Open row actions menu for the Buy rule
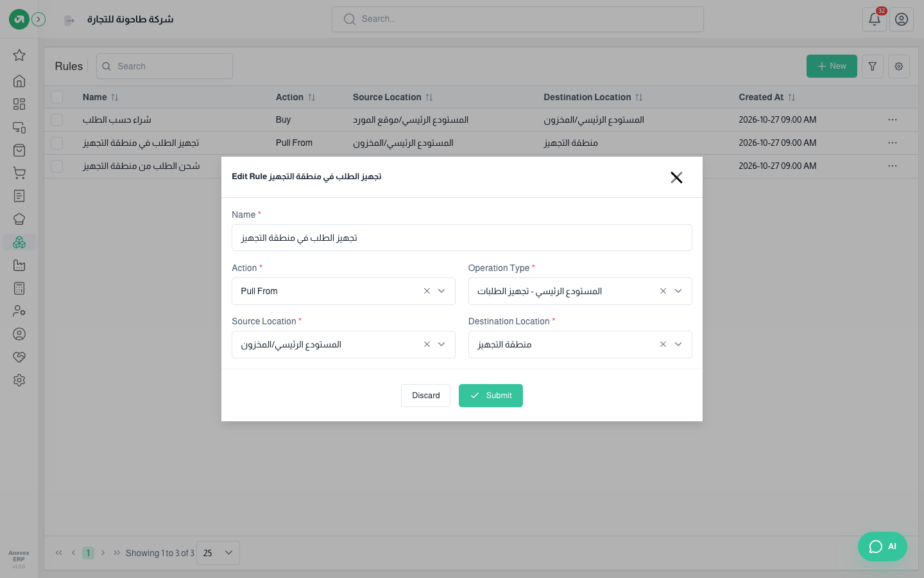Viewport: 924px width, 578px height. pyautogui.click(x=893, y=120)
